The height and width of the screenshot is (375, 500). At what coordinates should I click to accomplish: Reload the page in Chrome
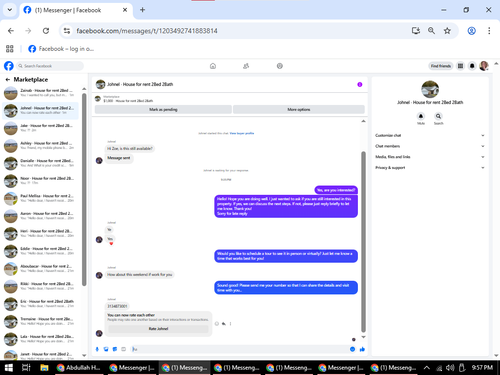46,31
